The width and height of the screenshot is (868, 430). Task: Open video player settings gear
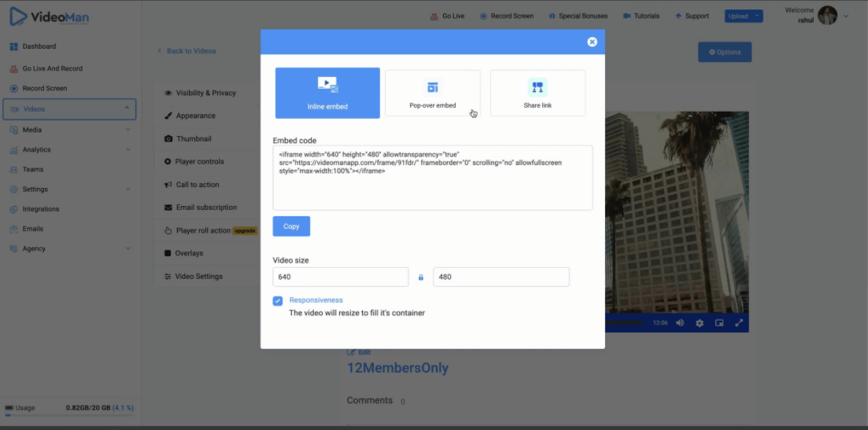[x=700, y=323]
